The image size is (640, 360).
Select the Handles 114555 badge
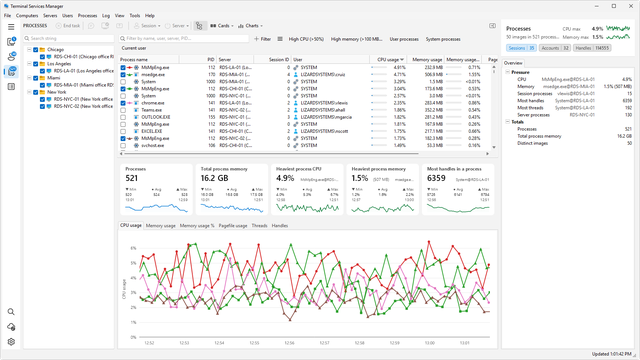[592, 48]
